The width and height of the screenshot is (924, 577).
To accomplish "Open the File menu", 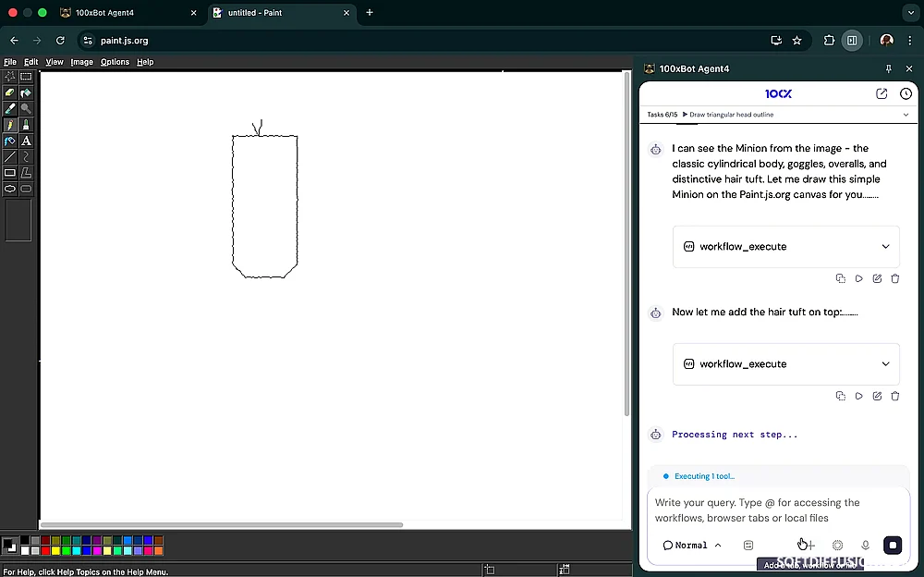I will tap(10, 62).
